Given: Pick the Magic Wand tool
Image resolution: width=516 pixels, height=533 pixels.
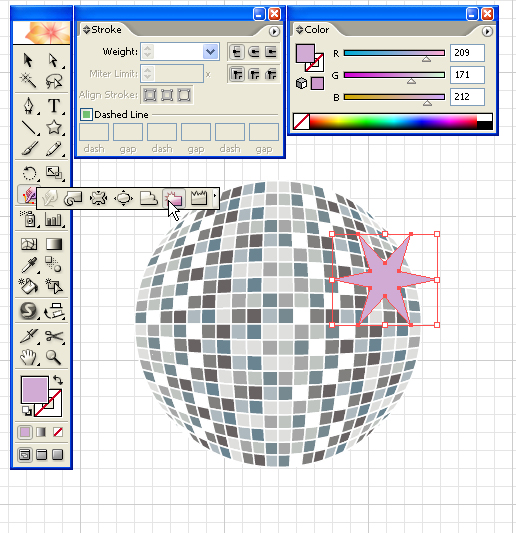Looking at the screenshot, I should 29,81.
